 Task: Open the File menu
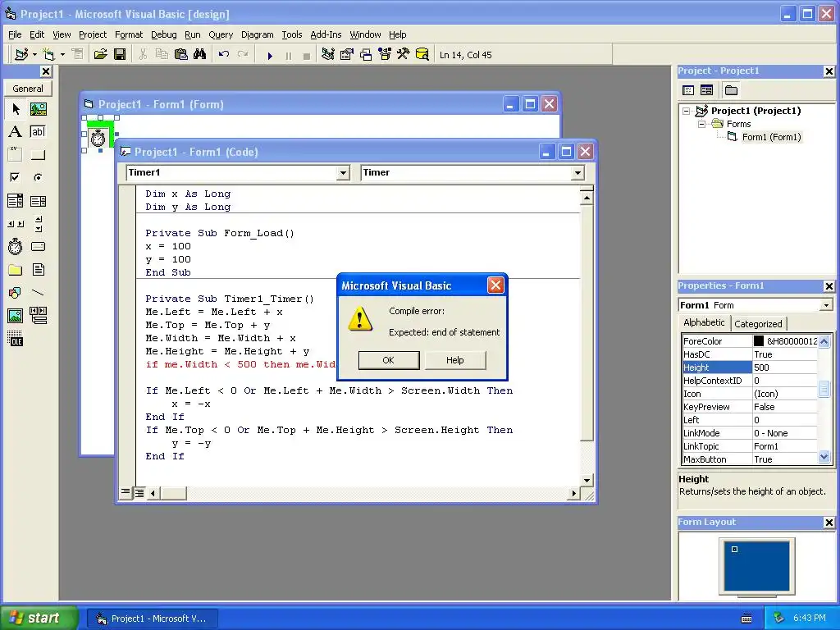tap(15, 34)
